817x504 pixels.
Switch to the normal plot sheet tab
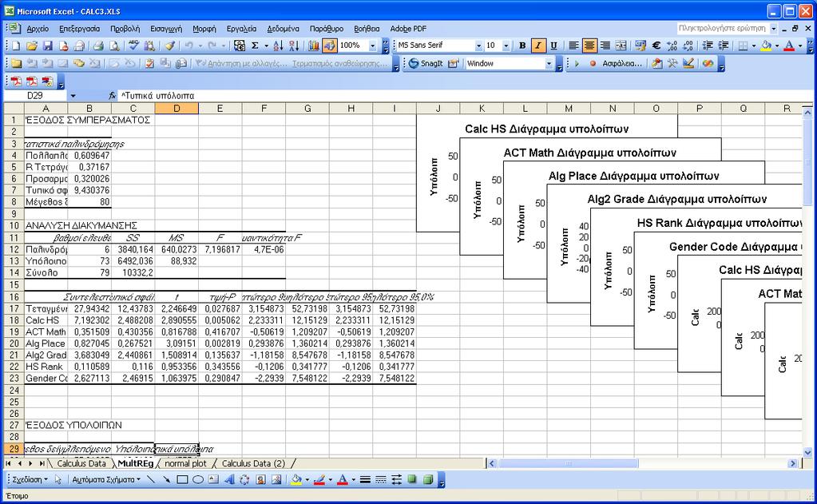(x=185, y=463)
